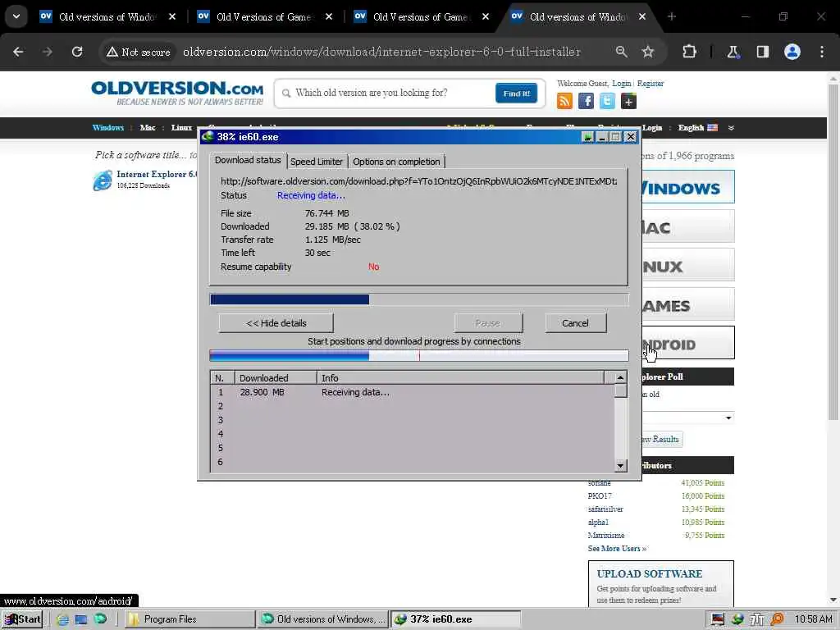Select the first Old versions of Windows browser tab
Viewport: 840px width, 630px height.
pyautogui.click(x=107, y=17)
